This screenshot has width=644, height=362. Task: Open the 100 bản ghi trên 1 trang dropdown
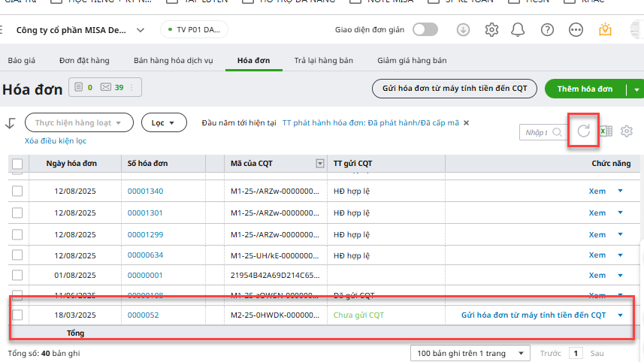(469, 353)
